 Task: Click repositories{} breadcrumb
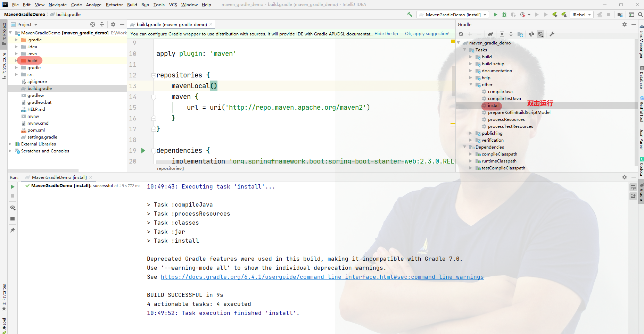171,168
